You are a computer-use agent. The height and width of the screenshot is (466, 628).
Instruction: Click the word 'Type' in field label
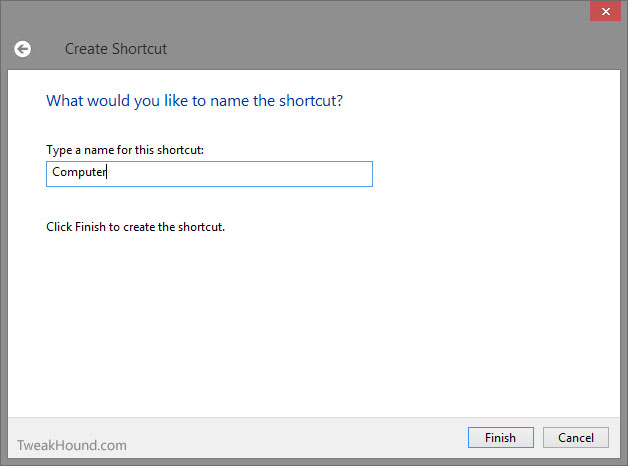(x=59, y=150)
